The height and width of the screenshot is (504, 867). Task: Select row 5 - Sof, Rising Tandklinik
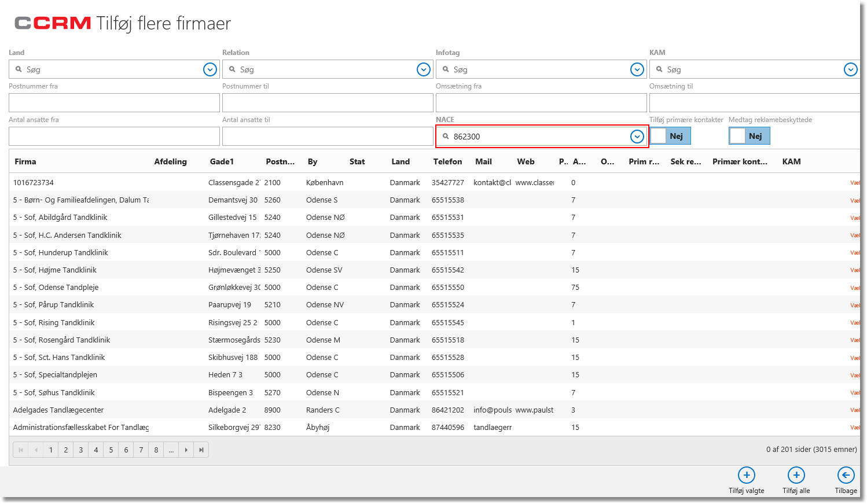coord(434,322)
